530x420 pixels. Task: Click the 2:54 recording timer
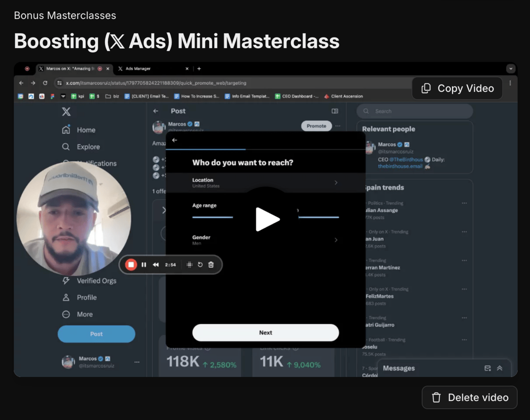[x=170, y=265]
